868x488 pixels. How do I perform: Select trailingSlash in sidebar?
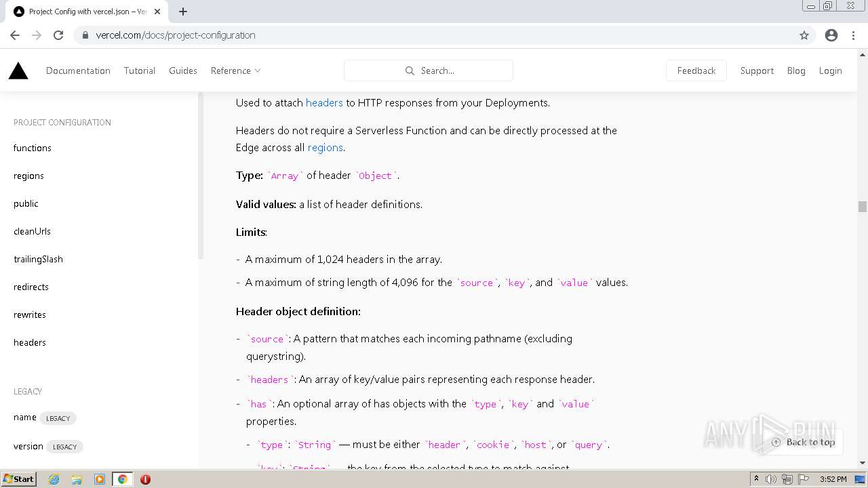click(38, 259)
